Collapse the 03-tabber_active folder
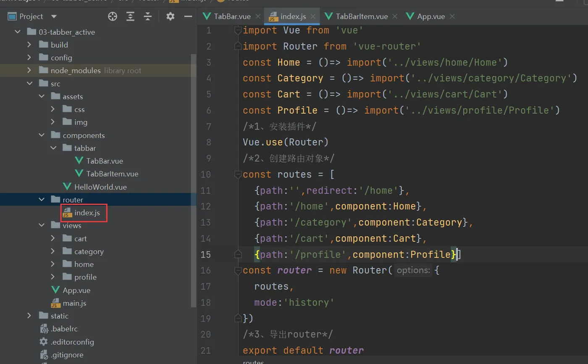The width and height of the screenshot is (588, 364). 17,31
